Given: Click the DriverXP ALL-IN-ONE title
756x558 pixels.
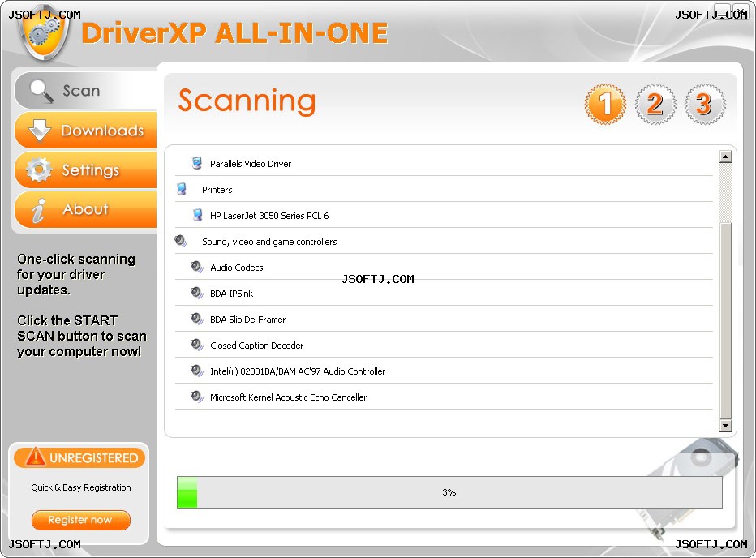Looking at the screenshot, I should click(234, 33).
